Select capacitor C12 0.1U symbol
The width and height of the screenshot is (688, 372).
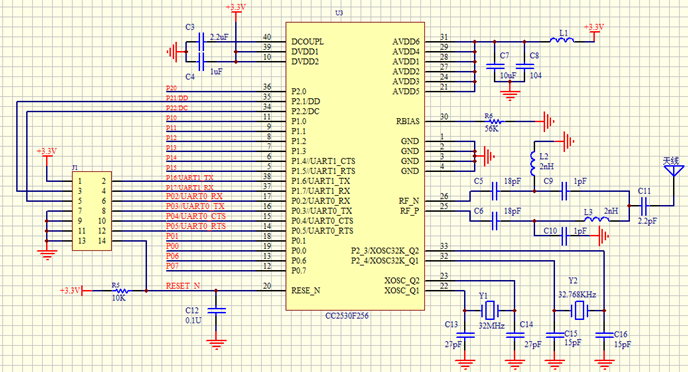216,310
